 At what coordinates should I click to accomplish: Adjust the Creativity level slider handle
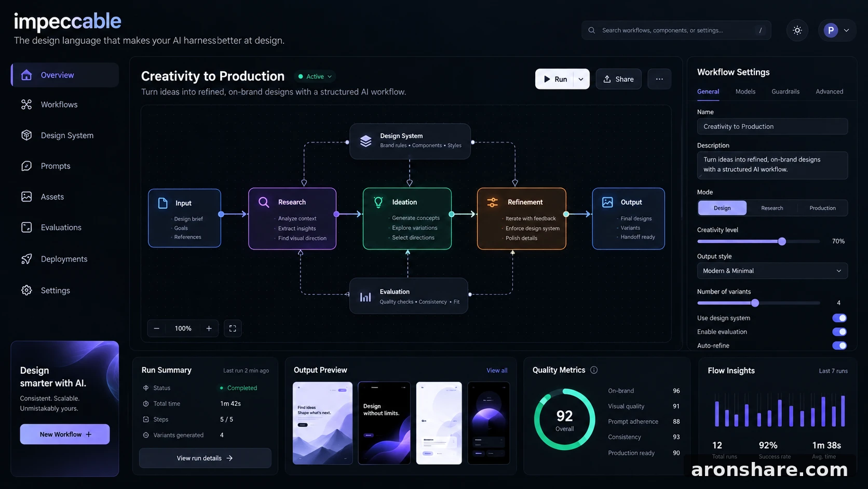point(782,241)
